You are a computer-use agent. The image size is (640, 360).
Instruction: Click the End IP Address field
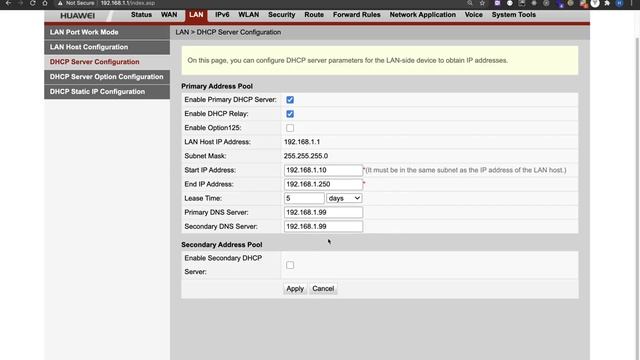[x=323, y=184]
